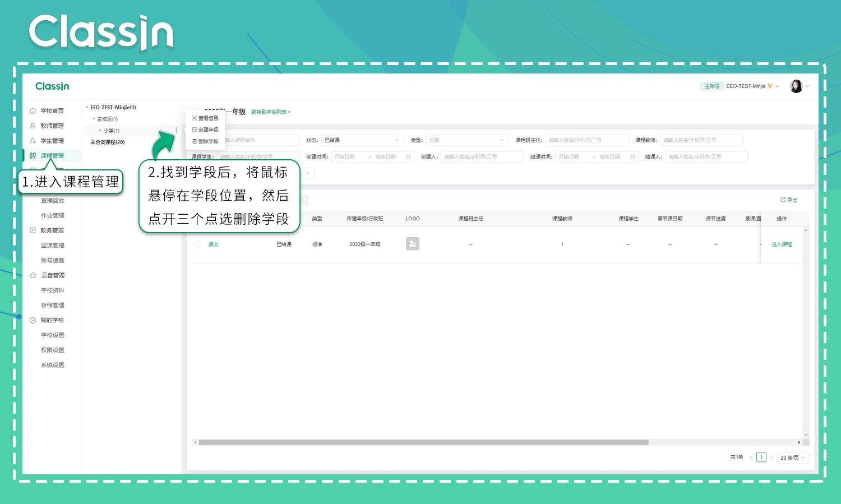841x504 pixels.
Task: Choose 查看信息 from the popup menu
Action: [205, 118]
